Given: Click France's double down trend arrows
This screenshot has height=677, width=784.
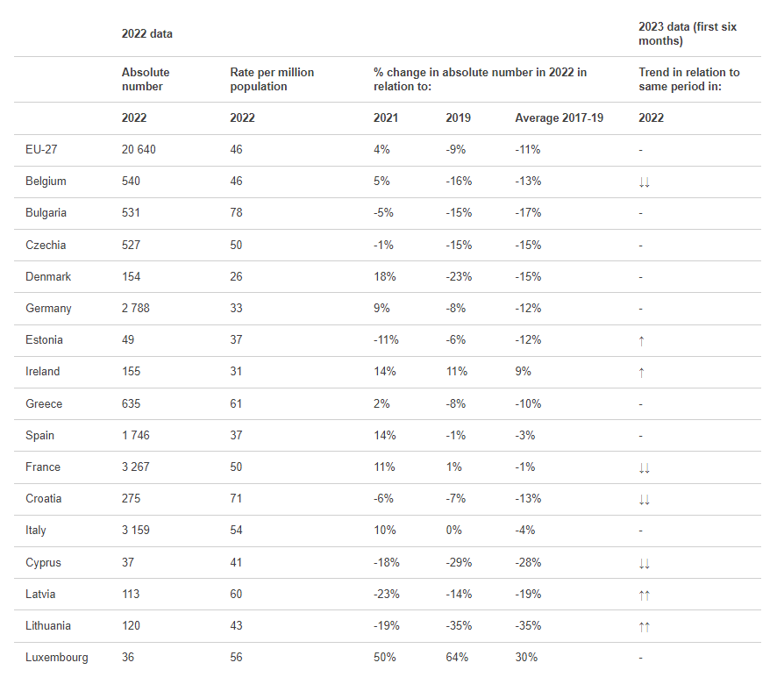Looking at the screenshot, I should (645, 468).
